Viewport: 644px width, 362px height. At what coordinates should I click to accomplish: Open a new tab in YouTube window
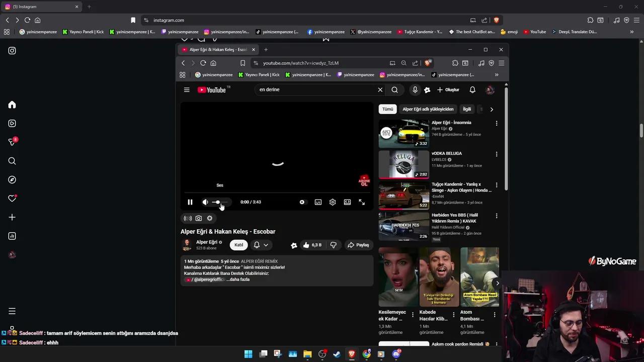(266, 50)
